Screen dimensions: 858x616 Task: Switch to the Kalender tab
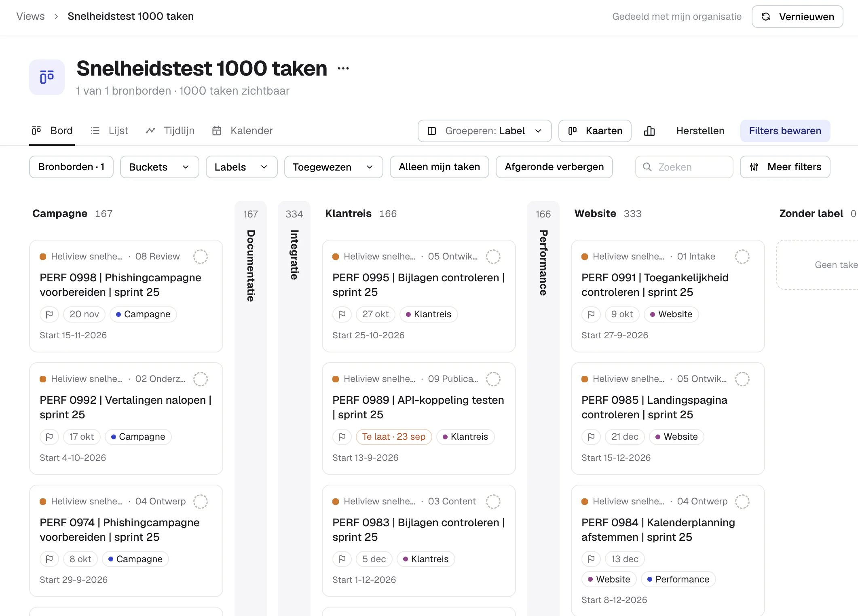point(242,131)
